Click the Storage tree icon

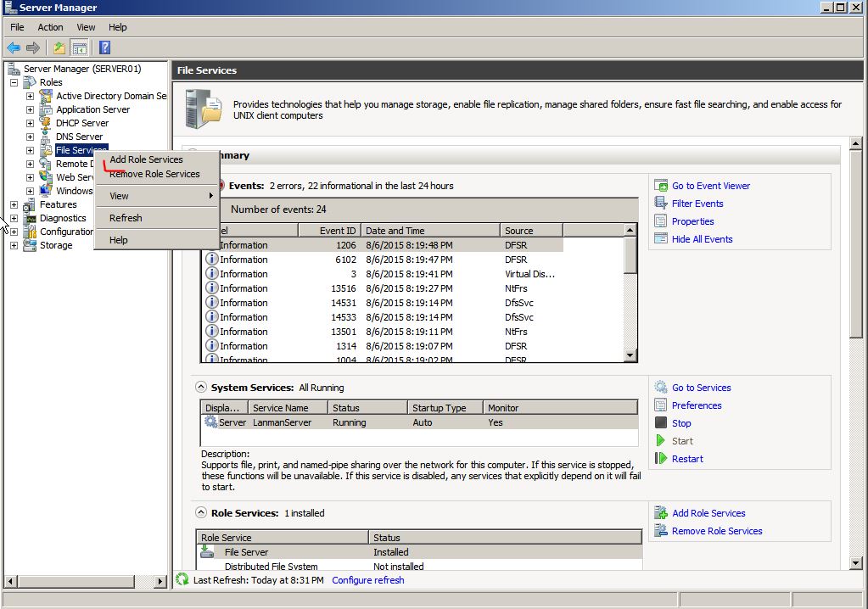coord(30,245)
